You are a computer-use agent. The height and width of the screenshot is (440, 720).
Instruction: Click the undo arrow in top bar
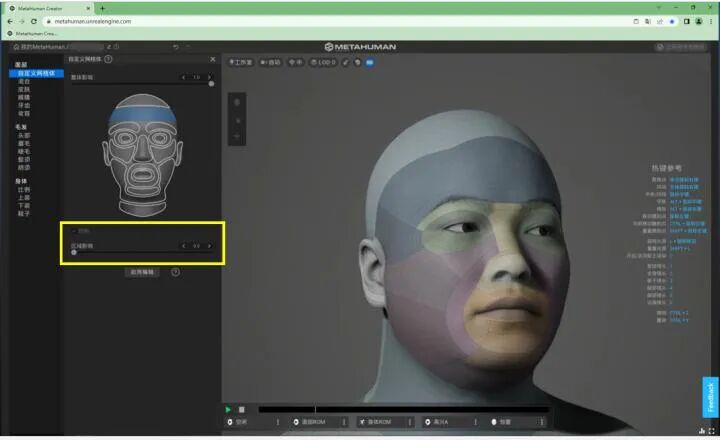(175, 47)
